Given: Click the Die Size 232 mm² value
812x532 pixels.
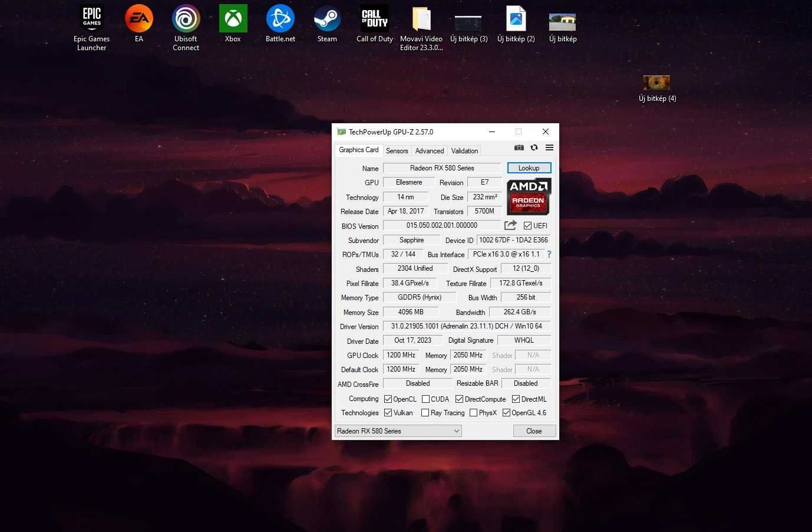Looking at the screenshot, I should point(485,197).
